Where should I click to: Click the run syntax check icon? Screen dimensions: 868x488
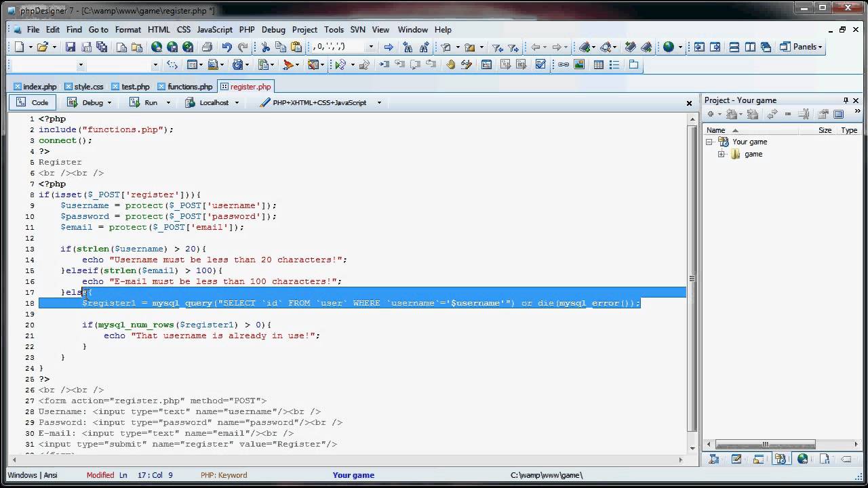(x=340, y=64)
